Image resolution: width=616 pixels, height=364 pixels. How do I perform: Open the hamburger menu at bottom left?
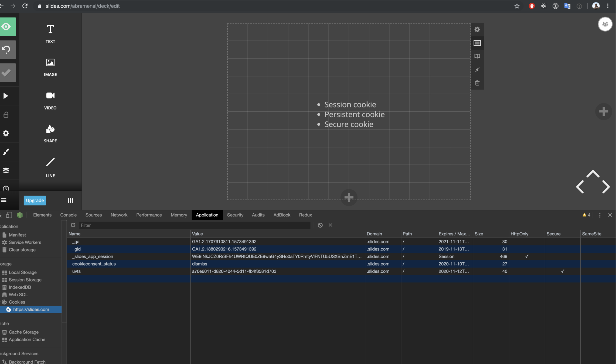[x=4, y=200]
